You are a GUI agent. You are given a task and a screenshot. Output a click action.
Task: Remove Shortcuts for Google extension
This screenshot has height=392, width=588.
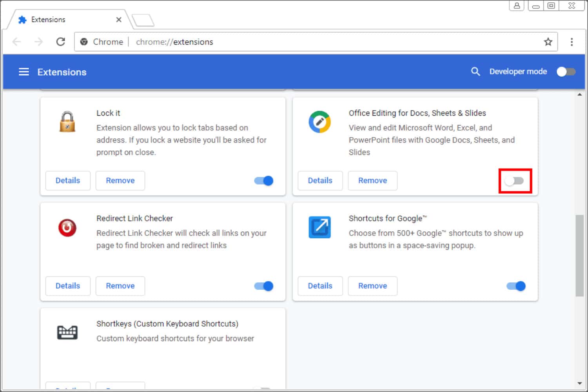(373, 286)
